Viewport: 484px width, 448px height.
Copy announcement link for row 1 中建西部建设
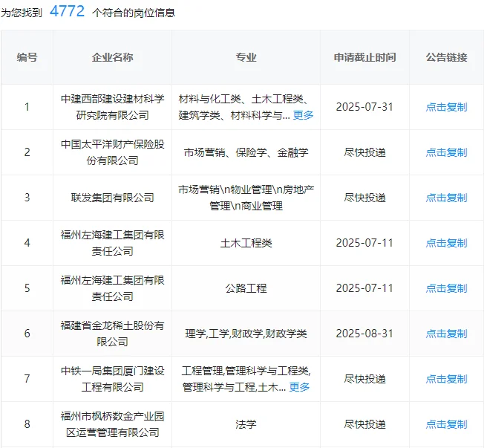point(446,107)
